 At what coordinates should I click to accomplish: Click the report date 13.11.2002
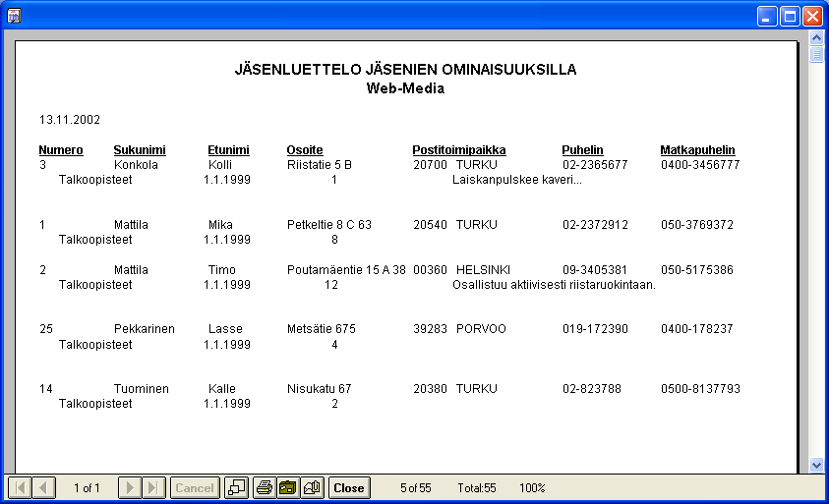[x=70, y=120]
